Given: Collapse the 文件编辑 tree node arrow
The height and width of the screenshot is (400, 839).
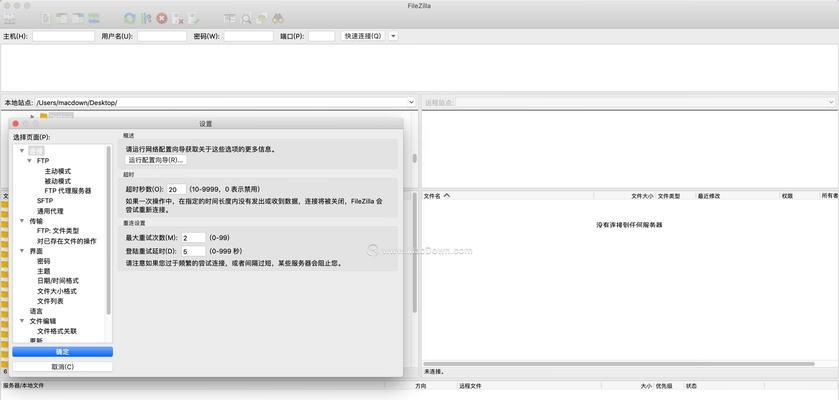Looking at the screenshot, I should tap(22, 321).
